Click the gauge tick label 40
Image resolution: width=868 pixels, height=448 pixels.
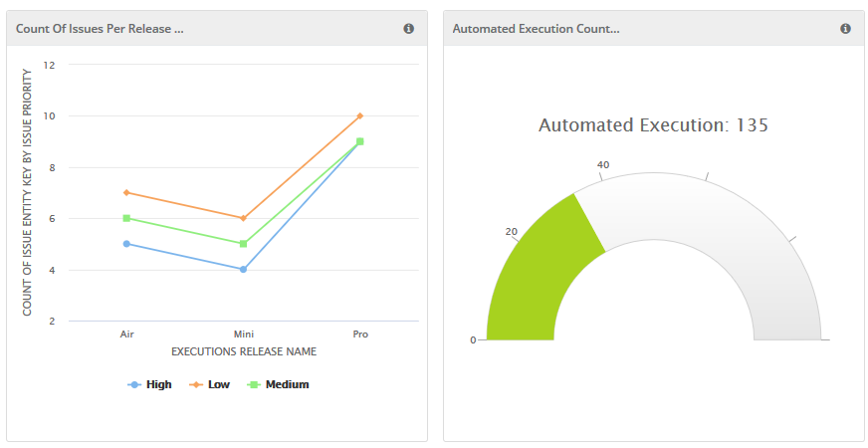pos(603,165)
